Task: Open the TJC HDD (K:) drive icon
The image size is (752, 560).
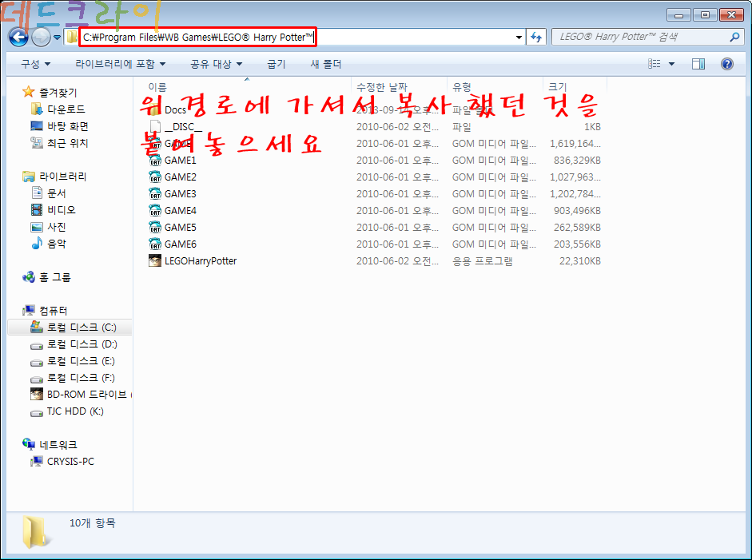Action: (x=37, y=412)
